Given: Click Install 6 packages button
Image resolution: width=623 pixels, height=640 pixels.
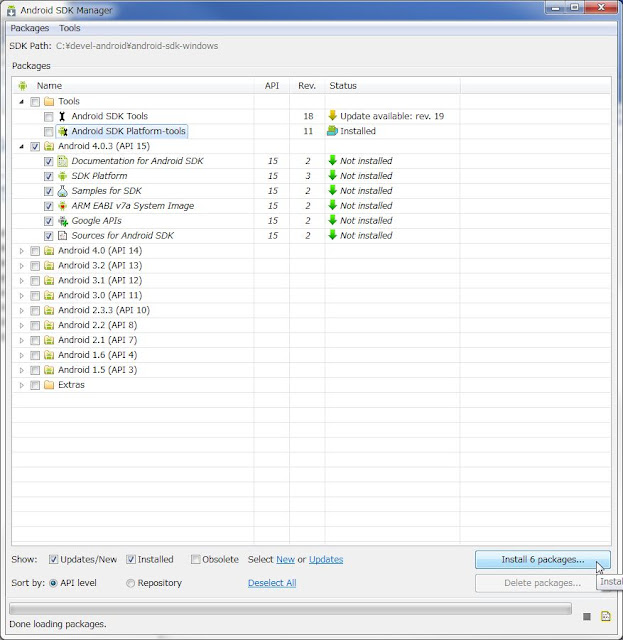Looking at the screenshot, I should 543,560.
